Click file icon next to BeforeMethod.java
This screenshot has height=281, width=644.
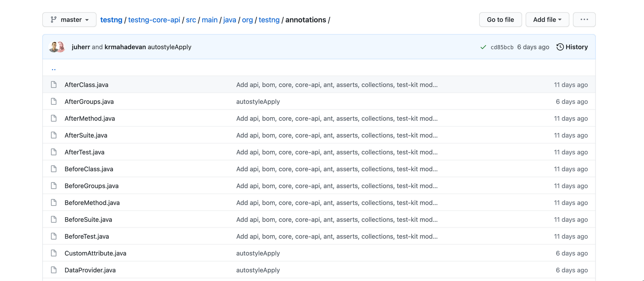pos(54,202)
